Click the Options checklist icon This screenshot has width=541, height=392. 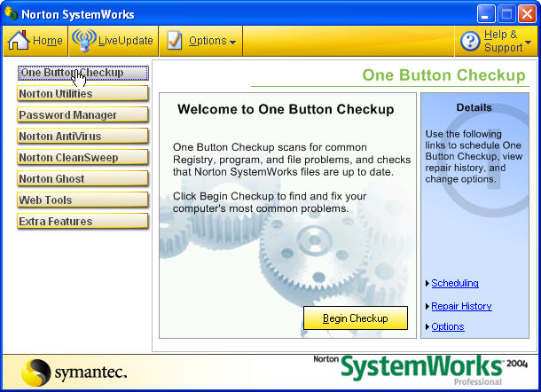(x=175, y=41)
